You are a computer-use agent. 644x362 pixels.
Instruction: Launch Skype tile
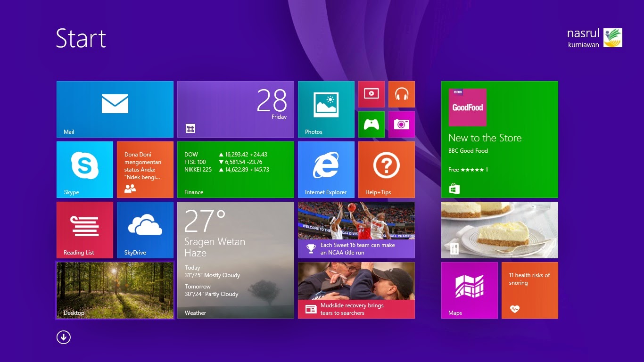85,170
